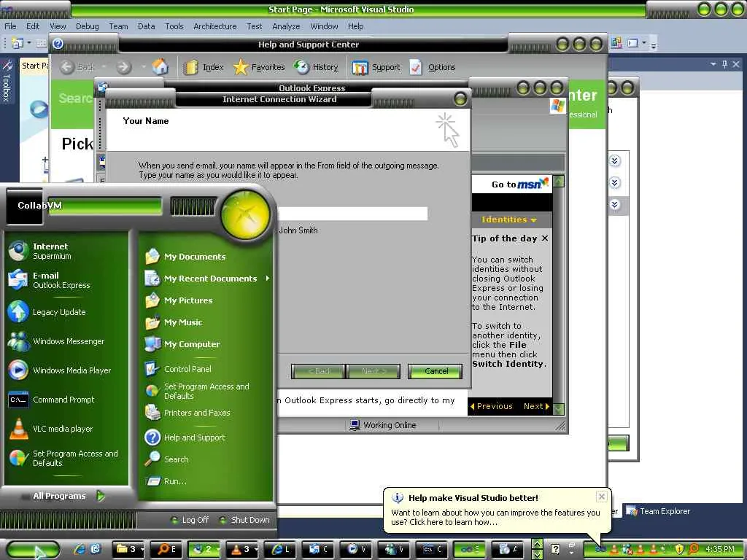Click the display name input field in the wizard
The height and width of the screenshot is (560, 747).
(352, 214)
